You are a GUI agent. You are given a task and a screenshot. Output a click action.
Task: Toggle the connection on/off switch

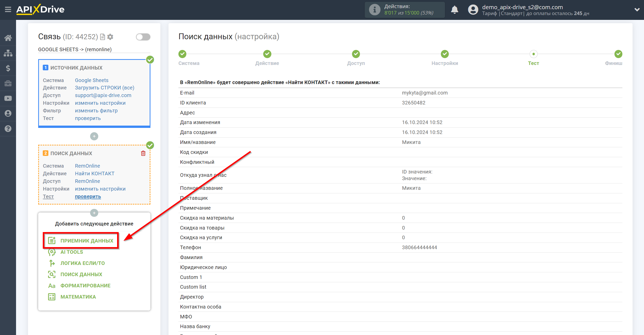point(143,37)
